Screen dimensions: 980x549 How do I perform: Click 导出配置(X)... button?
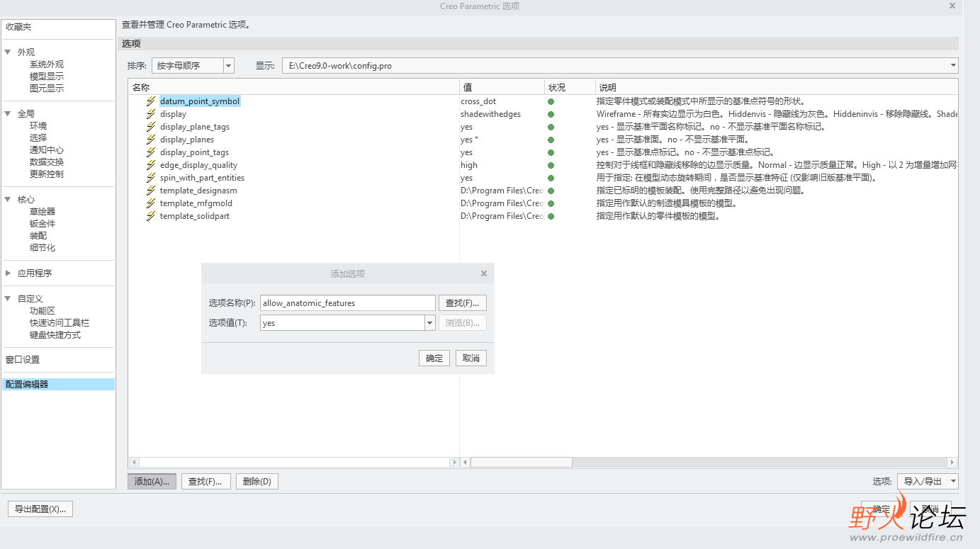pos(40,509)
